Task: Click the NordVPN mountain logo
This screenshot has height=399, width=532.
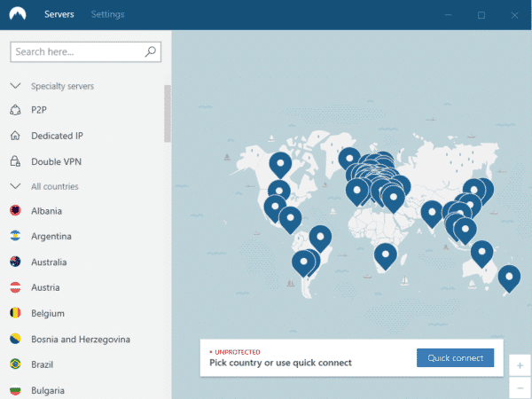Action: point(18,14)
